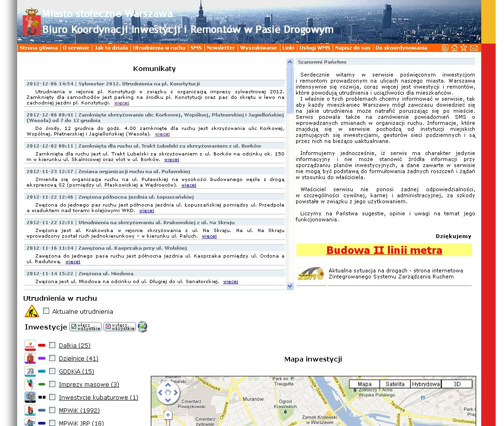
Task: Click the SPEC Dalkia logo icon
Action: (x=30, y=345)
